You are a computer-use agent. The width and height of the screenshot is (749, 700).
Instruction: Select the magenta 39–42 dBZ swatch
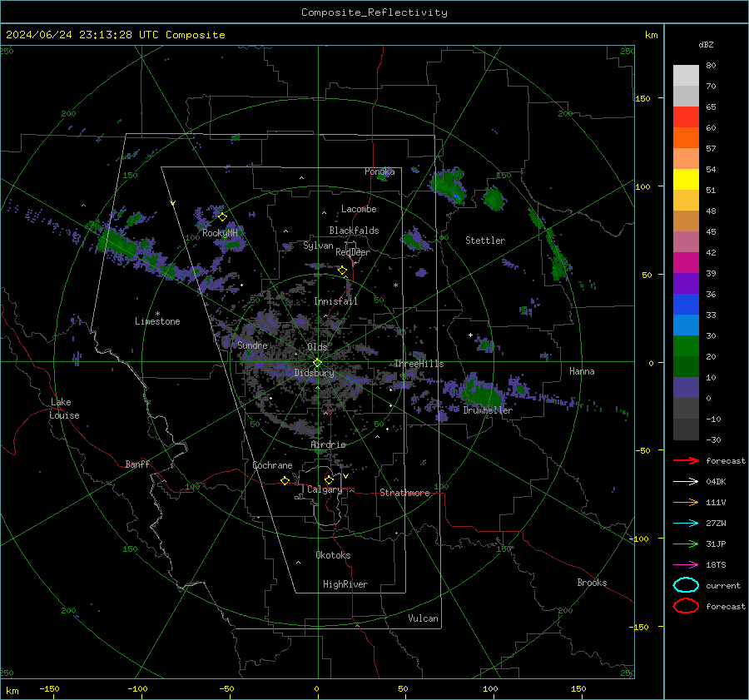click(x=686, y=263)
